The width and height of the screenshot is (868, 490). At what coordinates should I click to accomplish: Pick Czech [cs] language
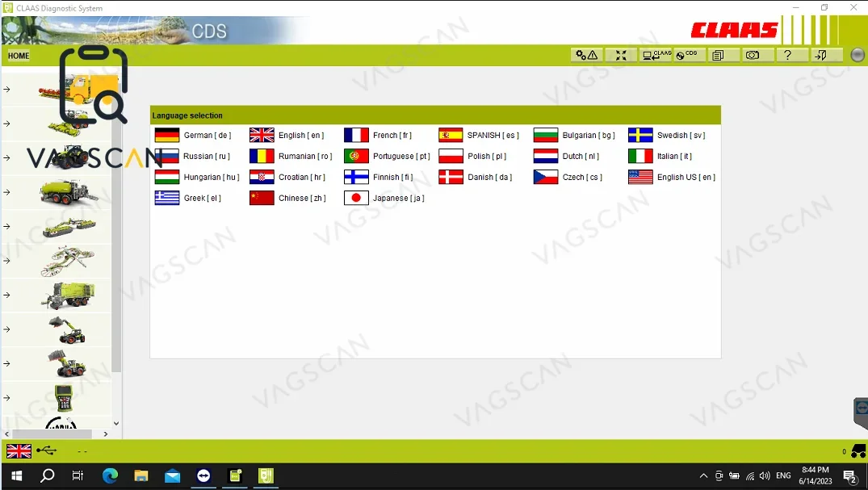click(x=568, y=177)
